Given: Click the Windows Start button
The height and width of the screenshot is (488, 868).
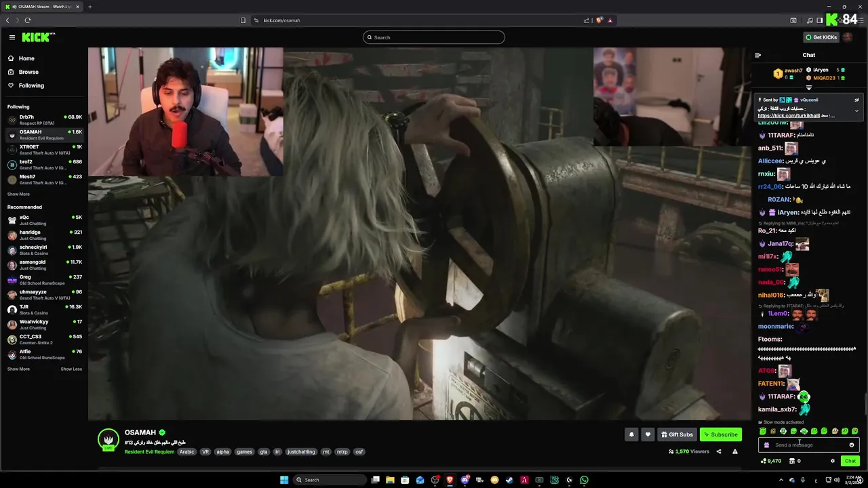Looking at the screenshot, I should [x=284, y=480].
